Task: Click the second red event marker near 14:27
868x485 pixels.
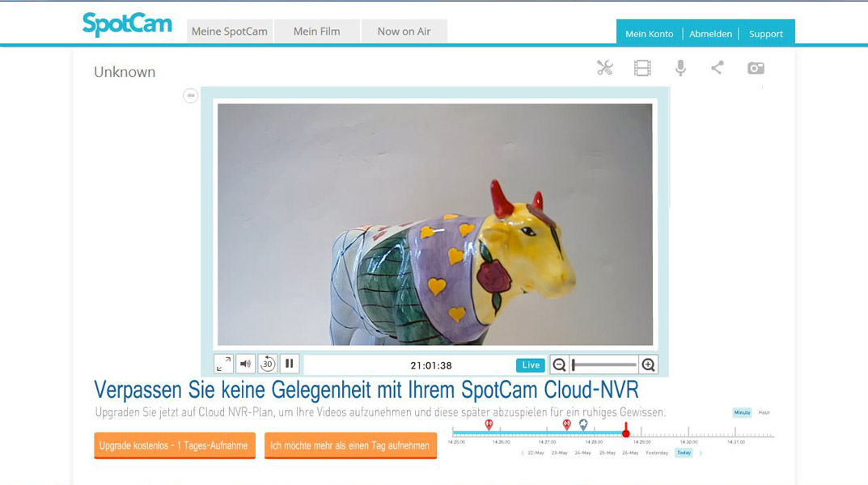Action: pos(566,424)
